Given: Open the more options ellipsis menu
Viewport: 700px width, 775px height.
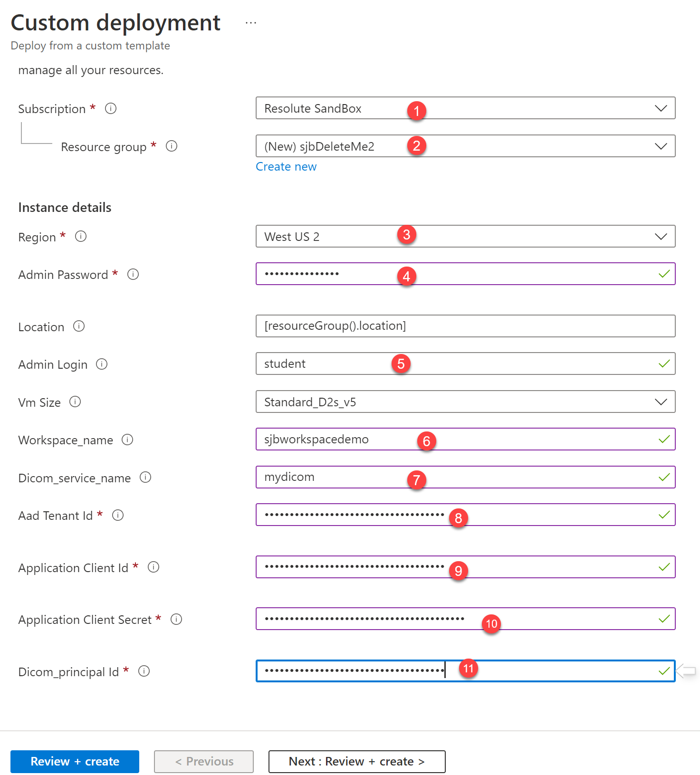Looking at the screenshot, I should [251, 23].
